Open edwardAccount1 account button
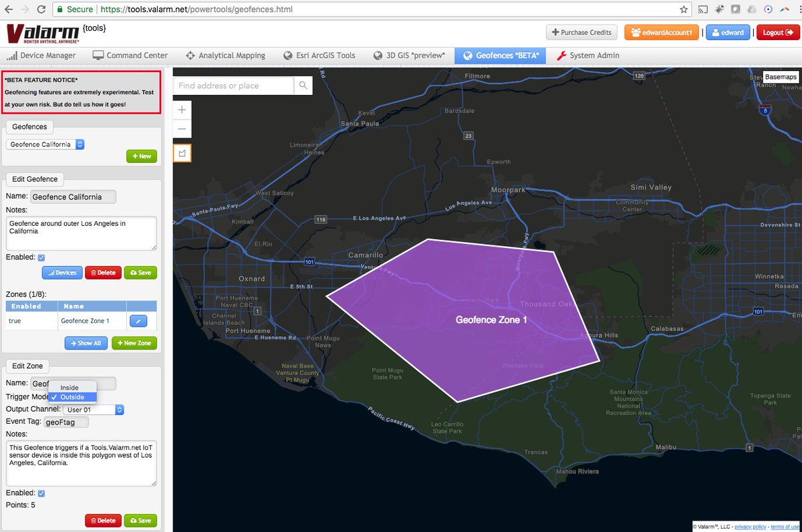This screenshot has width=802, height=532. pyautogui.click(x=662, y=32)
